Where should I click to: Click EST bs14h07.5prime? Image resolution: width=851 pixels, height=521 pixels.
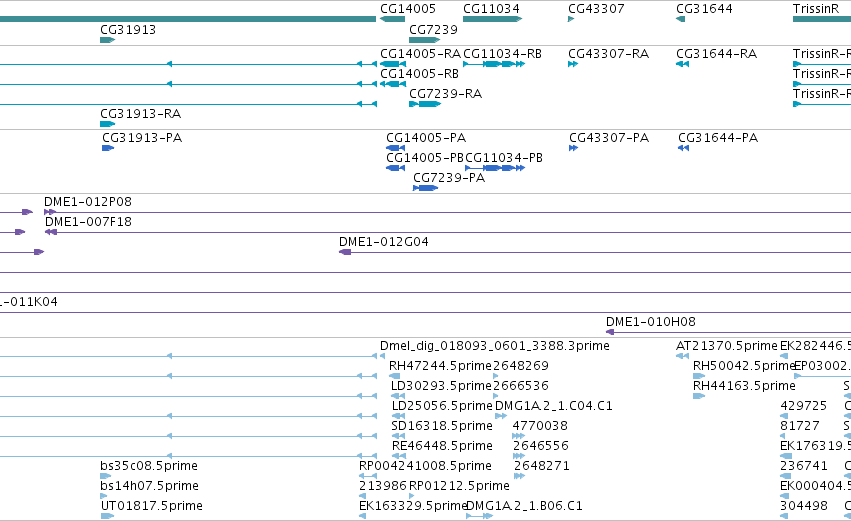[x=104, y=496]
